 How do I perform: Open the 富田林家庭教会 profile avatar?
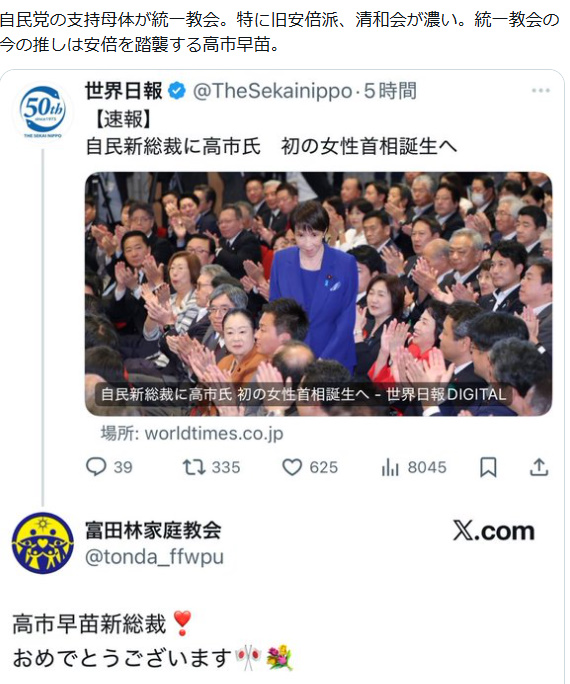pyautogui.click(x=42, y=543)
